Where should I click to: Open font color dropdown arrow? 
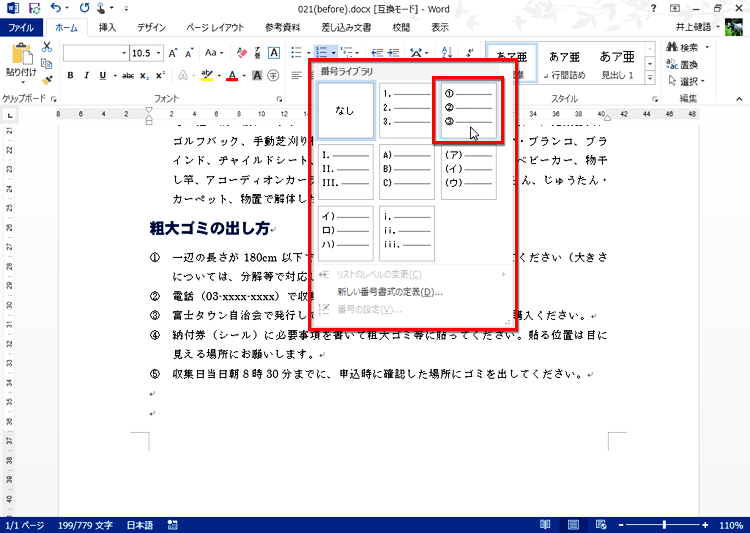244,76
